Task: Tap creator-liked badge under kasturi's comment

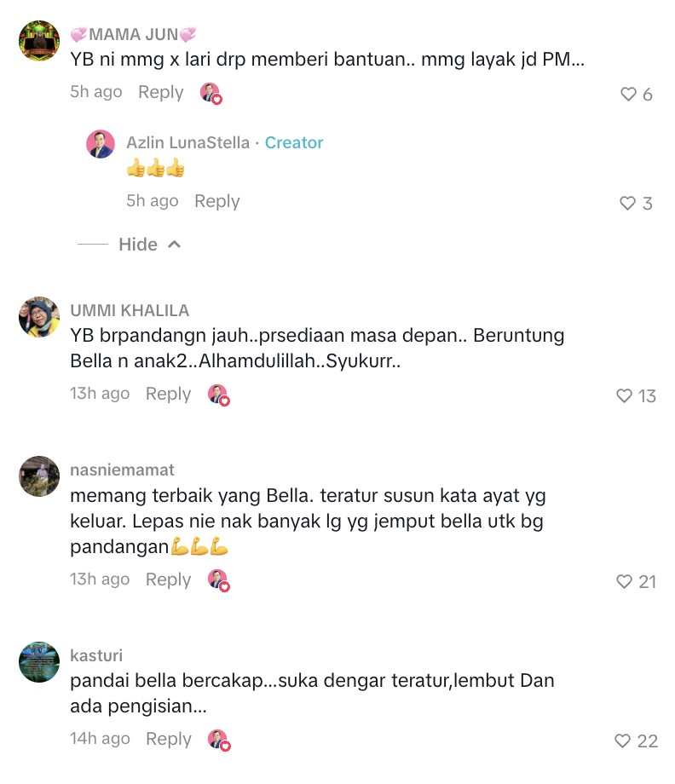Action: pos(218,740)
